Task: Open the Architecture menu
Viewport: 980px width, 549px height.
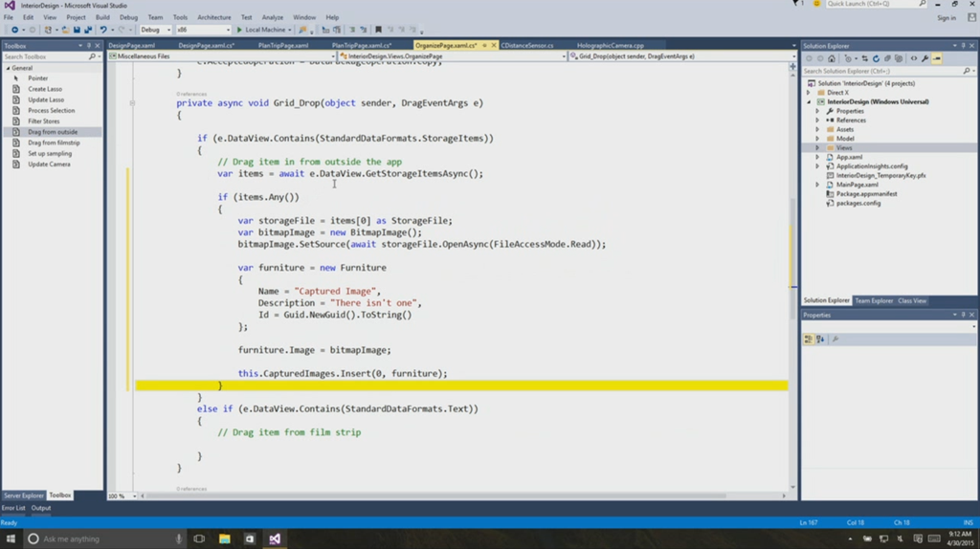Action: point(213,17)
